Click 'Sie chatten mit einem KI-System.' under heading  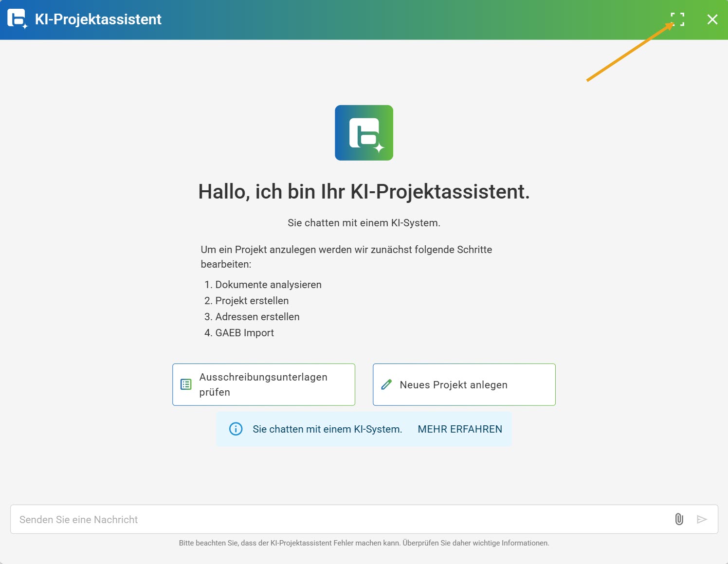(x=364, y=223)
